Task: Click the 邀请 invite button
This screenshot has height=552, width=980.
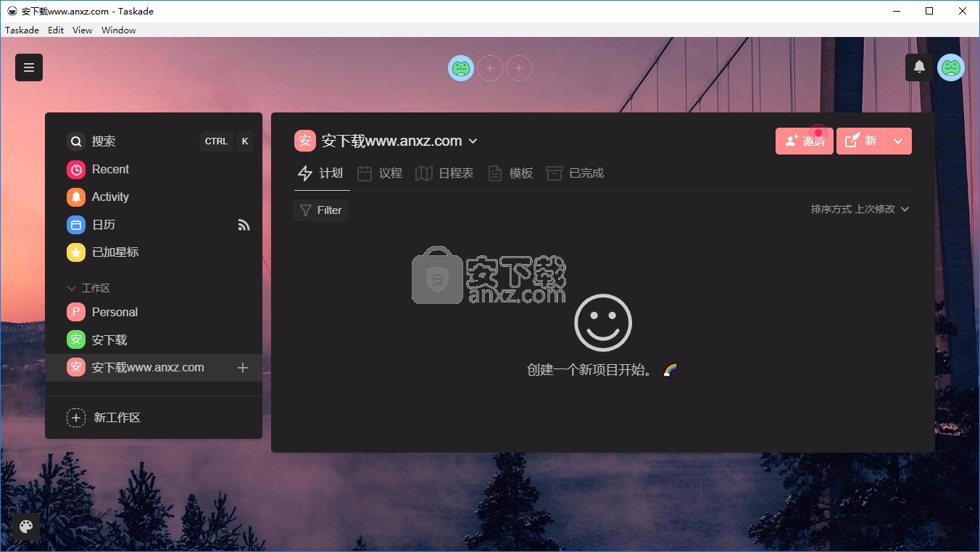Action: 805,141
